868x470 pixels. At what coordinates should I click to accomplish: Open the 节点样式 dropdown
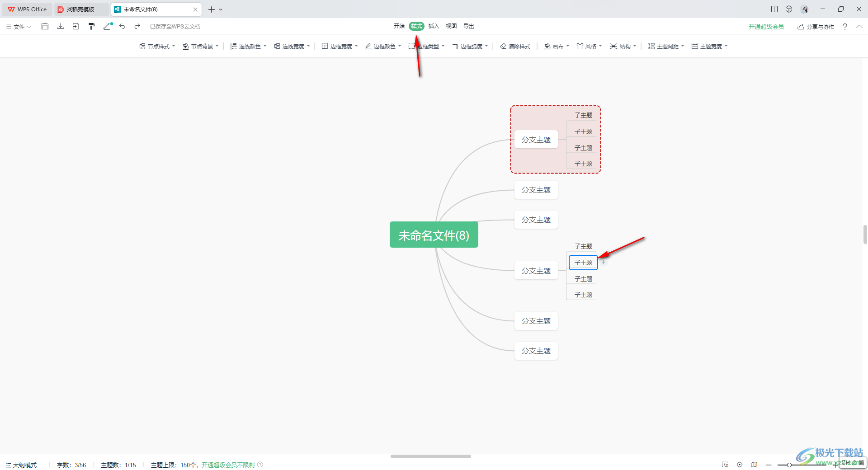coord(157,46)
